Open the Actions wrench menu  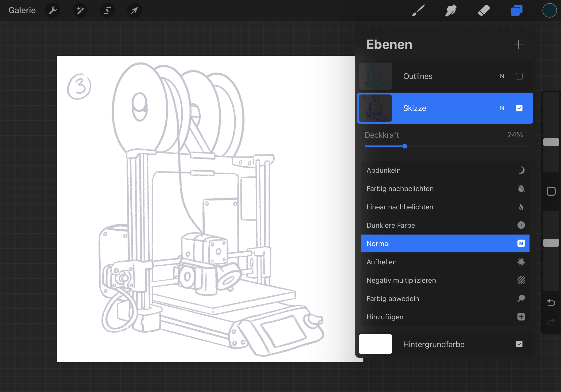coord(53,11)
